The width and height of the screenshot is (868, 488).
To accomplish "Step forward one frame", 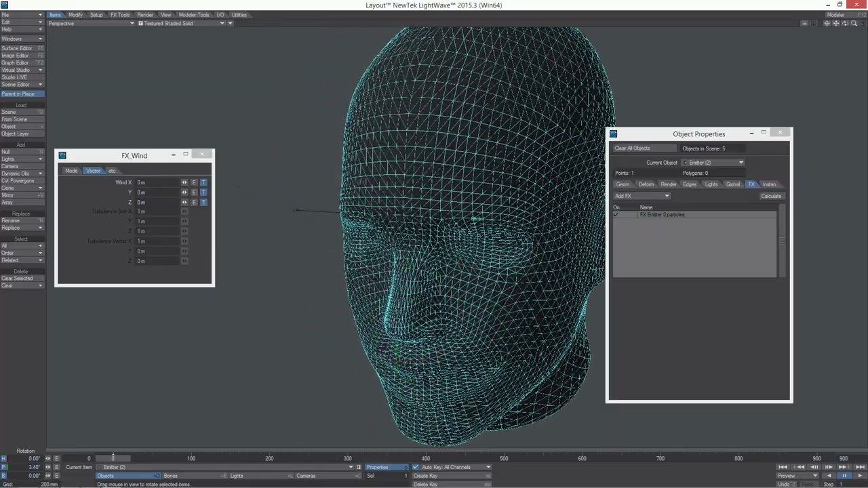I will point(829,467).
